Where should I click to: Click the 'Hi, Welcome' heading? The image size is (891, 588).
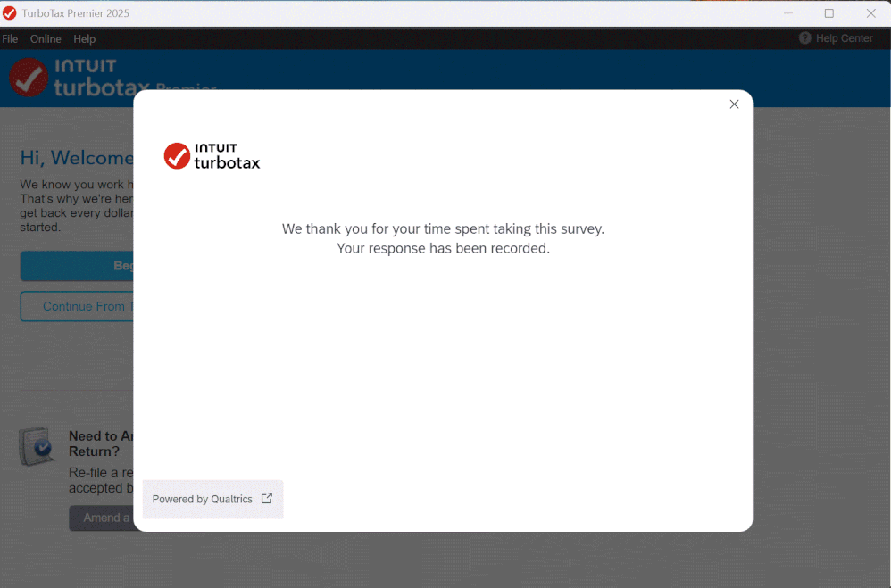click(x=77, y=157)
